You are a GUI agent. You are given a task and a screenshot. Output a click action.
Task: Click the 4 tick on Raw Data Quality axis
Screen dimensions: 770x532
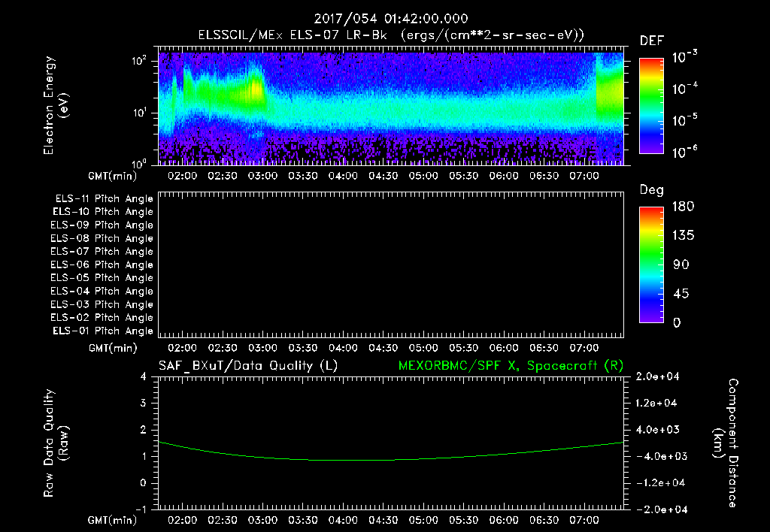tap(143, 376)
